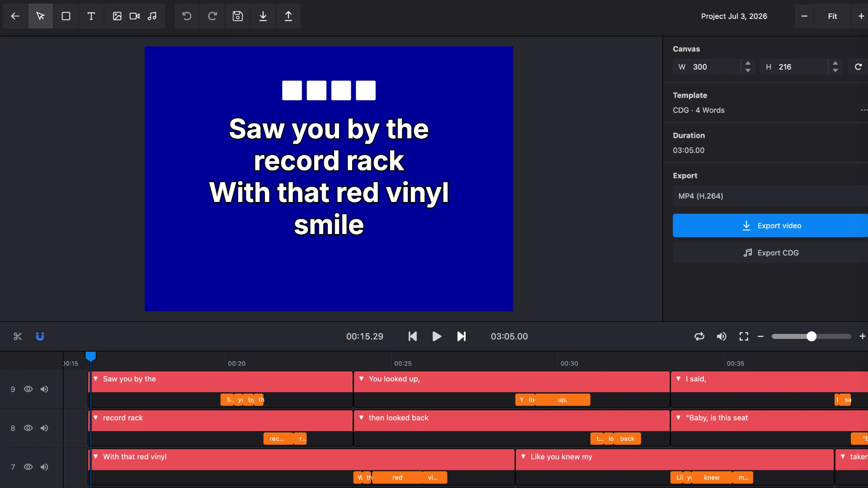Click the 00:25 mark on timeline ruler
Image resolution: width=868 pixels, height=488 pixels.
(403, 363)
